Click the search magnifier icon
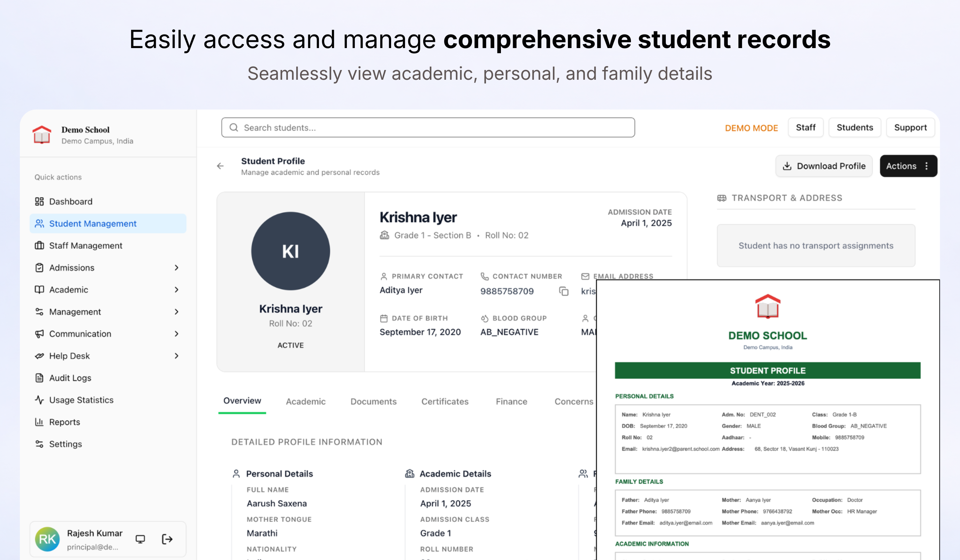 click(234, 127)
